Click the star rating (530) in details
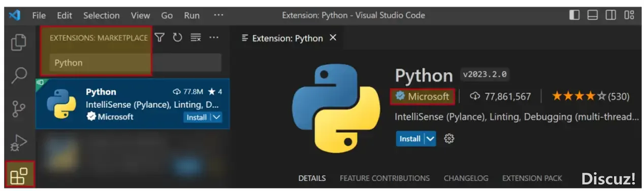 coord(591,96)
